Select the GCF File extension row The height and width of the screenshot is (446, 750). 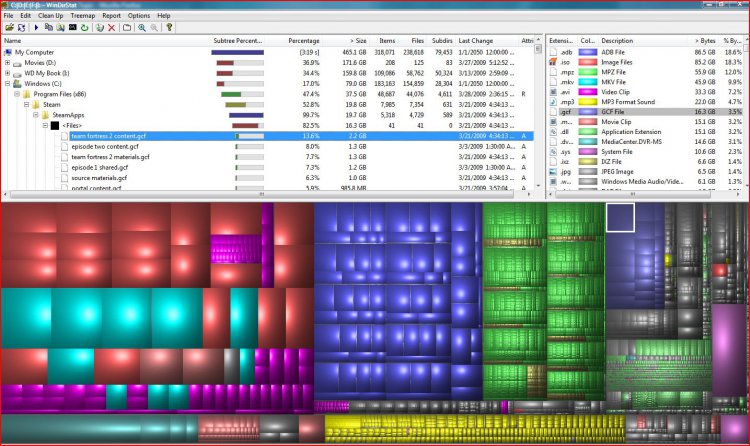coord(646,112)
